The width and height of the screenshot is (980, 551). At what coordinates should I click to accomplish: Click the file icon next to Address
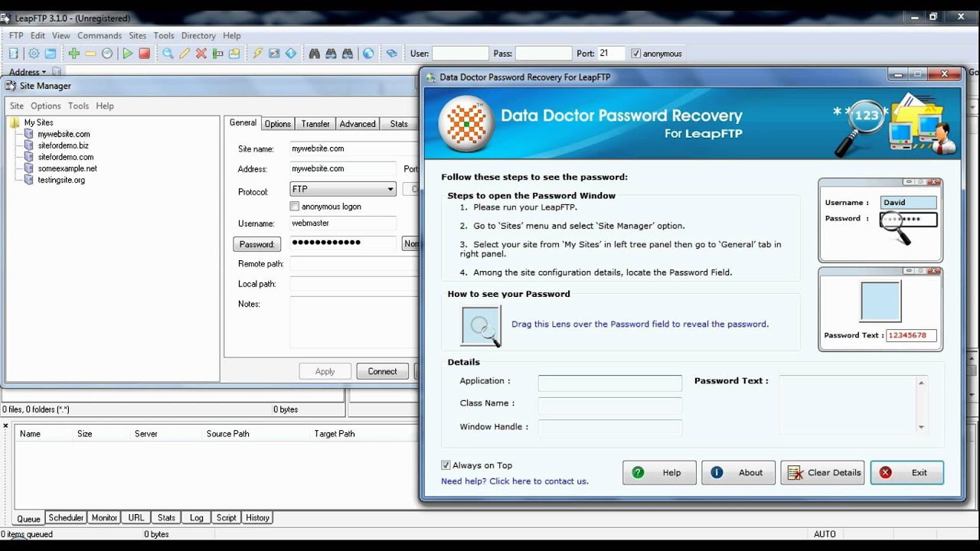point(56,72)
